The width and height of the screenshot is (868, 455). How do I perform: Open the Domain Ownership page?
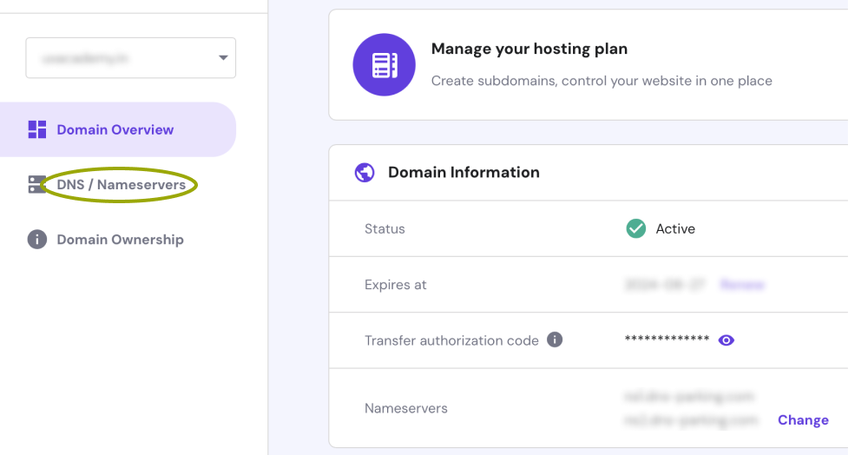coord(120,240)
